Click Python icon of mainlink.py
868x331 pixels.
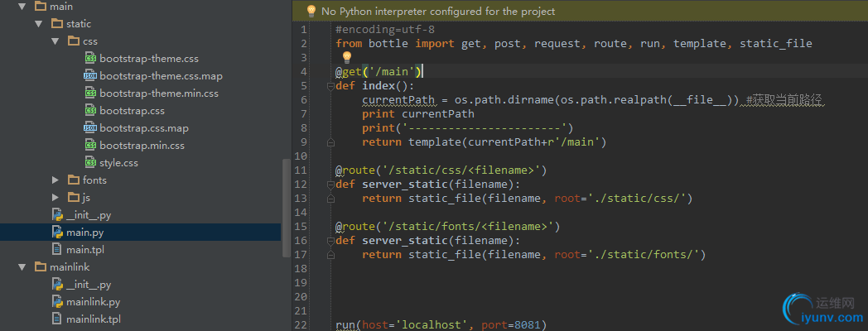(57, 302)
